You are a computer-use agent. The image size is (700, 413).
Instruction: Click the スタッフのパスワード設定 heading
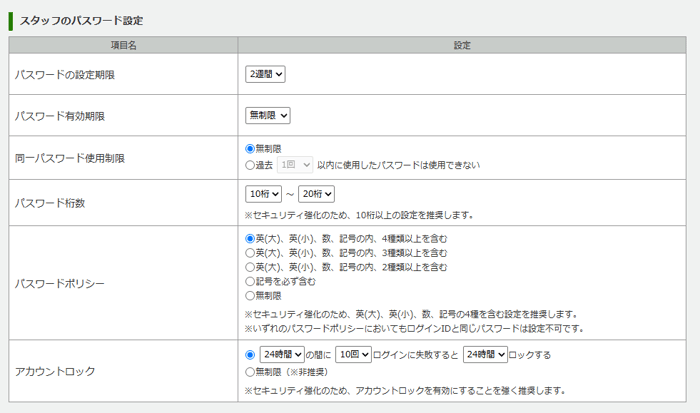click(81, 21)
